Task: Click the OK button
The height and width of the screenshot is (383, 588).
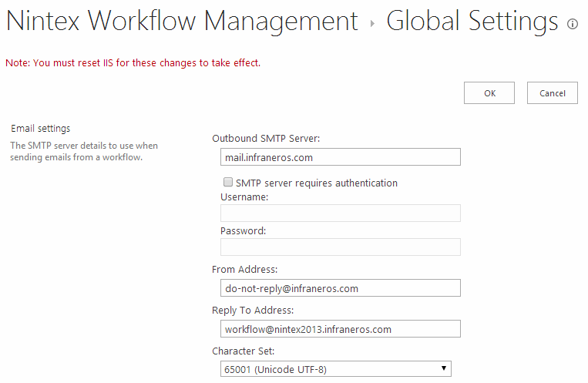Action: pos(489,93)
